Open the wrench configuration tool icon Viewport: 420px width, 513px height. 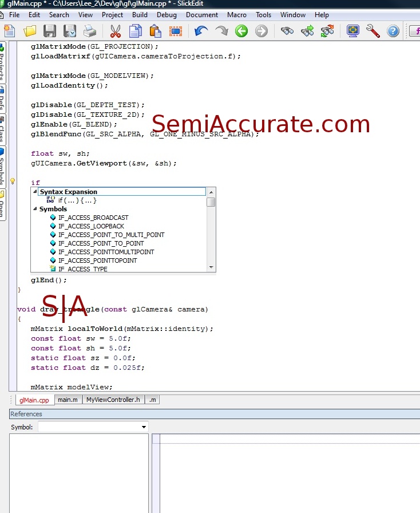(x=373, y=31)
